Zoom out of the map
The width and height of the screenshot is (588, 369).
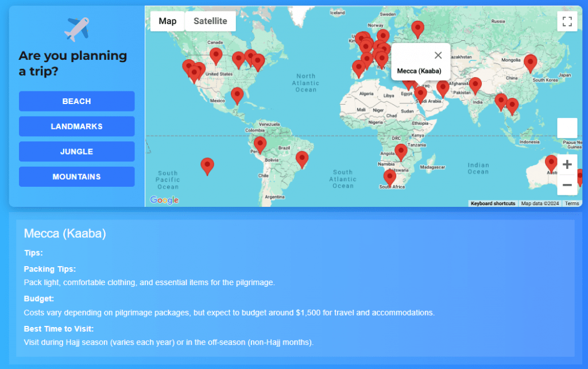(x=567, y=185)
